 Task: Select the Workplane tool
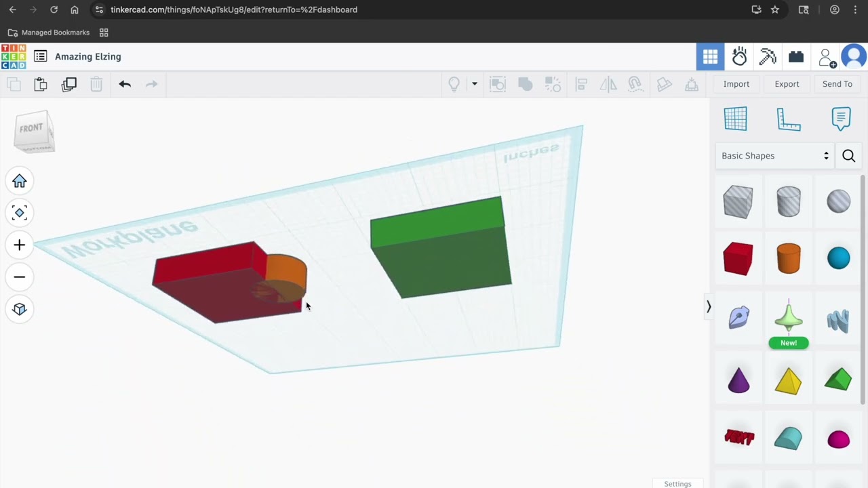pos(735,119)
